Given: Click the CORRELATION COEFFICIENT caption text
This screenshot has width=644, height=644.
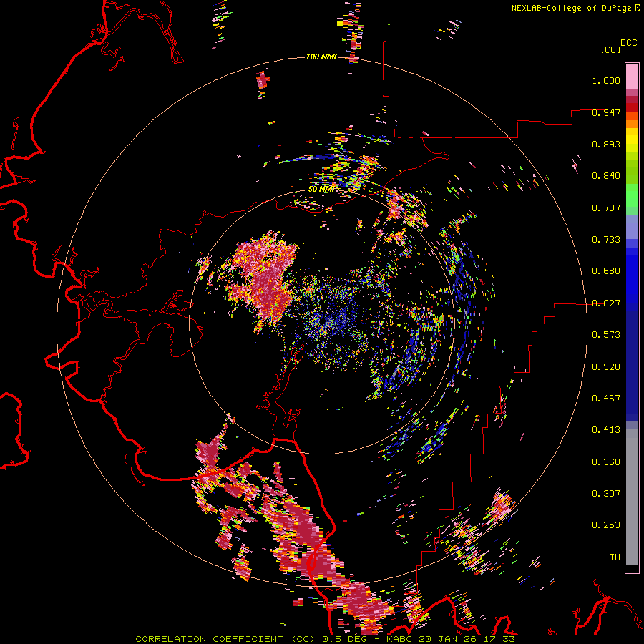Looking at the screenshot, I should point(209,639).
